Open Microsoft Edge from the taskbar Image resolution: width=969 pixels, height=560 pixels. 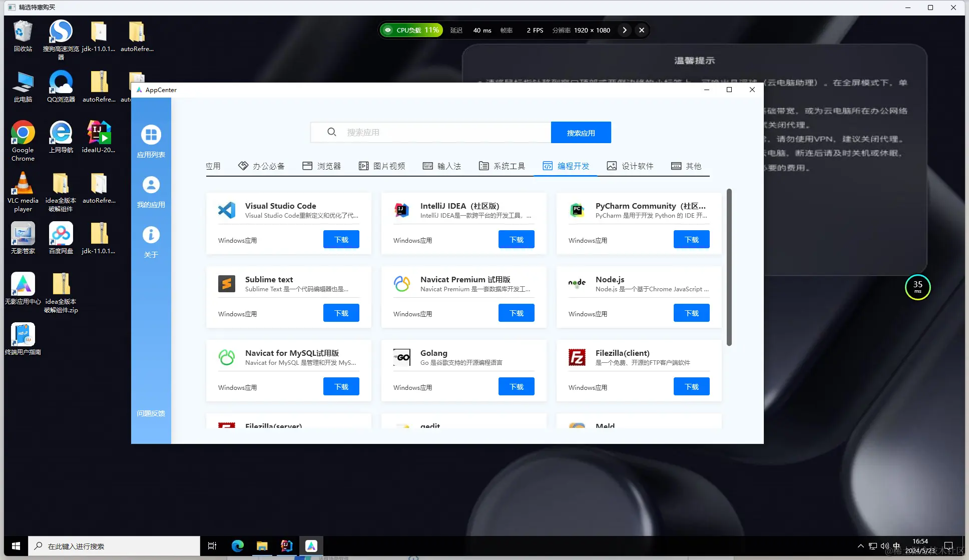pyautogui.click(x=237, y=546)
